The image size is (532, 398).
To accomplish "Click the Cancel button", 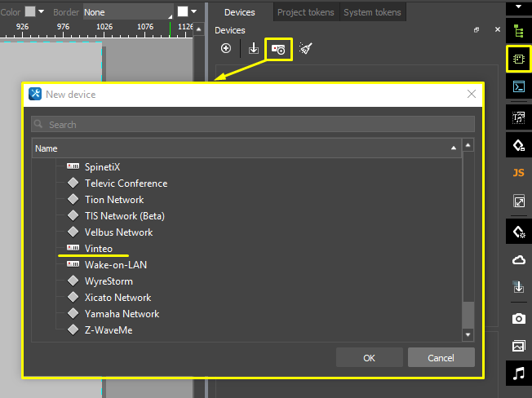I will pos(441,358).
